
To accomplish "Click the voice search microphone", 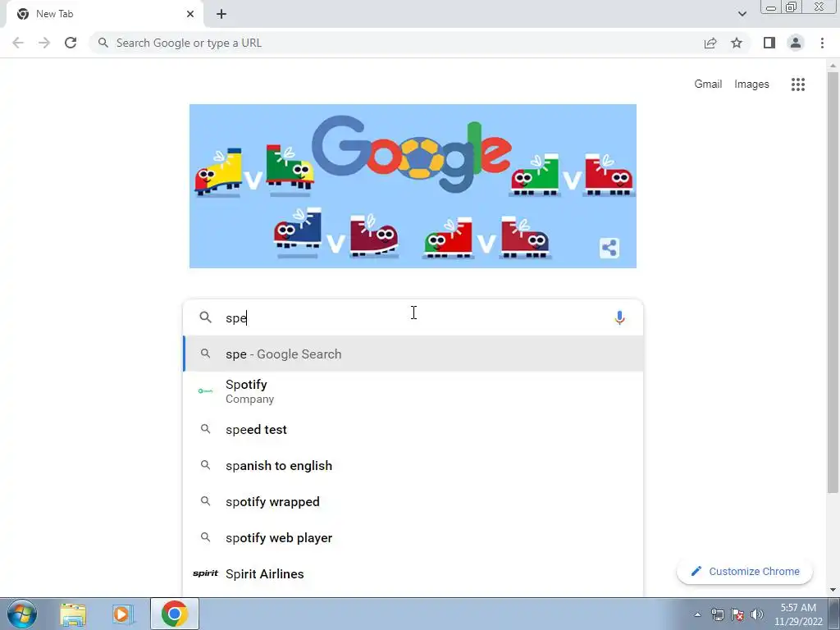I will pyautogui.click(x=619, y=317).
